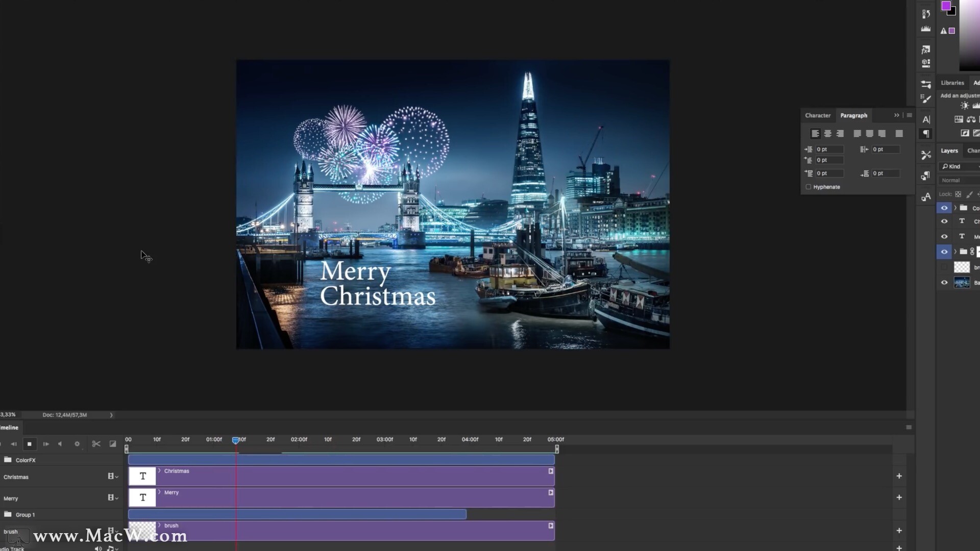Open the History panel icon
This screenshot has width=980, height=551.
(926, 14)
